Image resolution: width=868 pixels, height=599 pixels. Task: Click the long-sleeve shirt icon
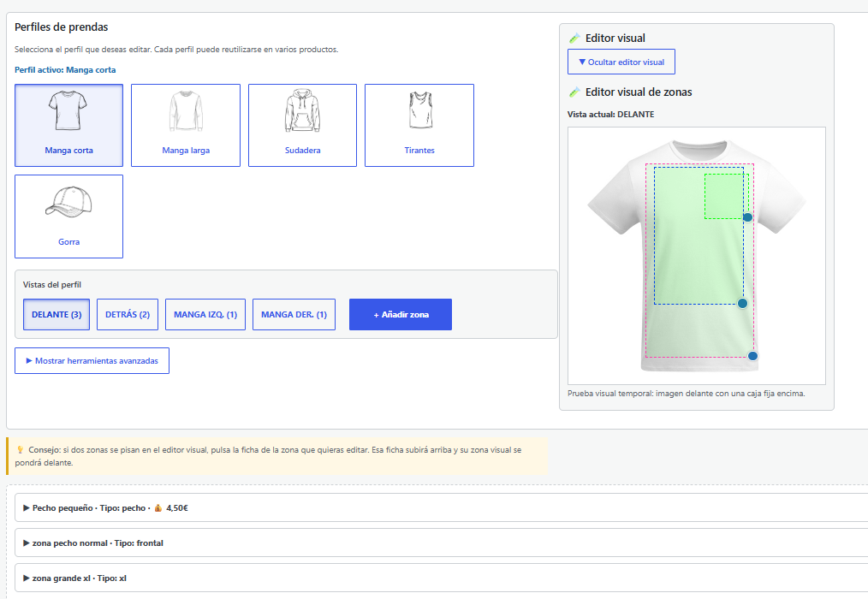coord(186,111)
